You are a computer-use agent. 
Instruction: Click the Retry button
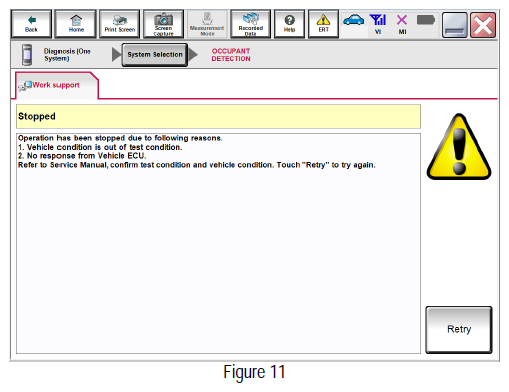click(459, 329)
